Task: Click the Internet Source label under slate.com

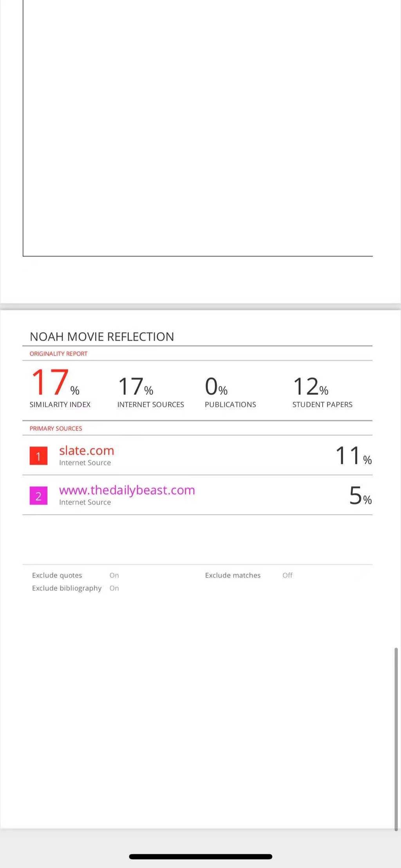Action: tap(85, 463)
